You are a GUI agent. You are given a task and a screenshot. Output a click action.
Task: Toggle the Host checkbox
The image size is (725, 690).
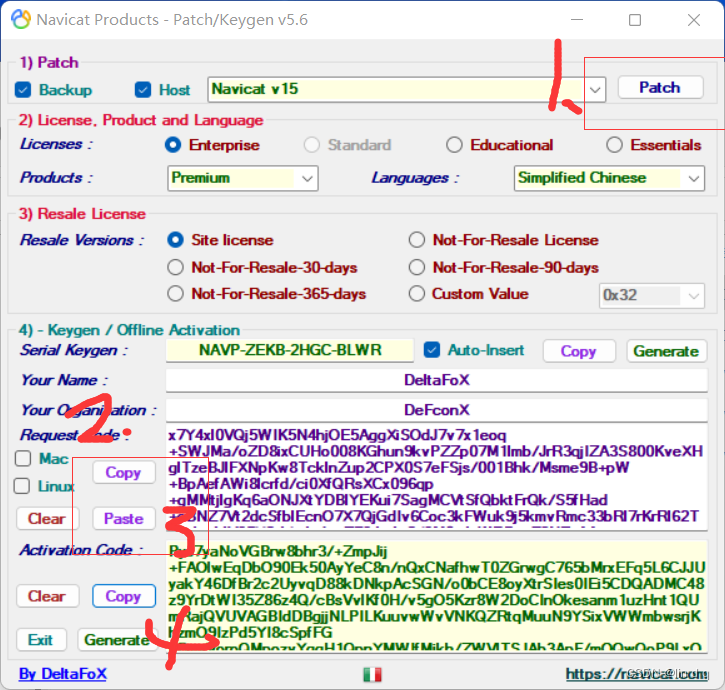pyautogui.click(x=143, y=90)
